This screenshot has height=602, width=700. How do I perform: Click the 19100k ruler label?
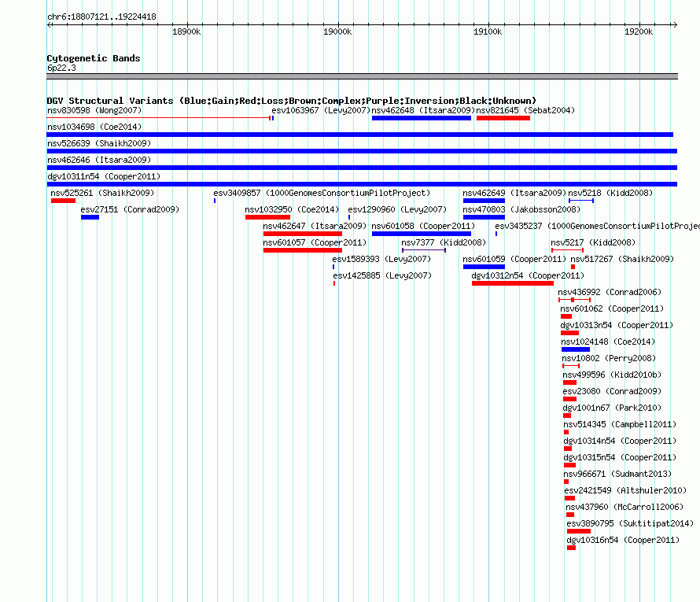tap(488, 31)
